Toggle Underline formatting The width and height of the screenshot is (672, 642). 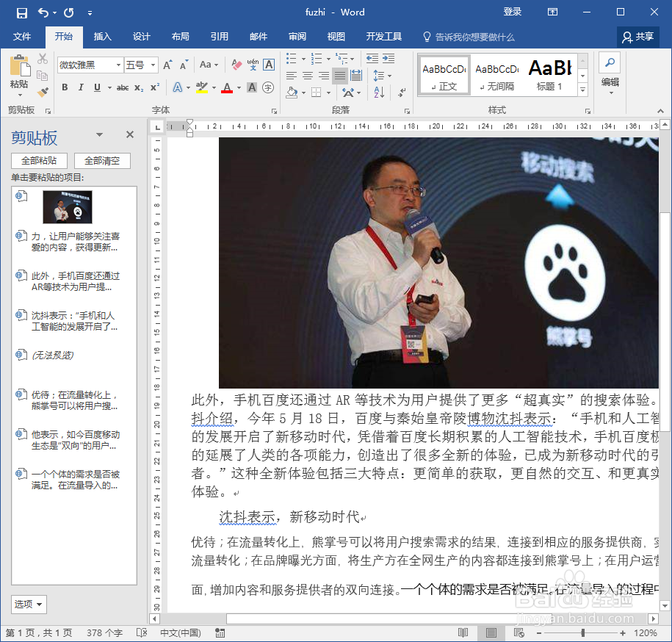(97, 88)
